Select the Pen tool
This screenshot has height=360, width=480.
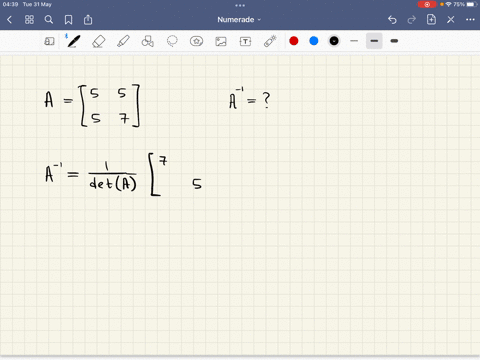73,41
